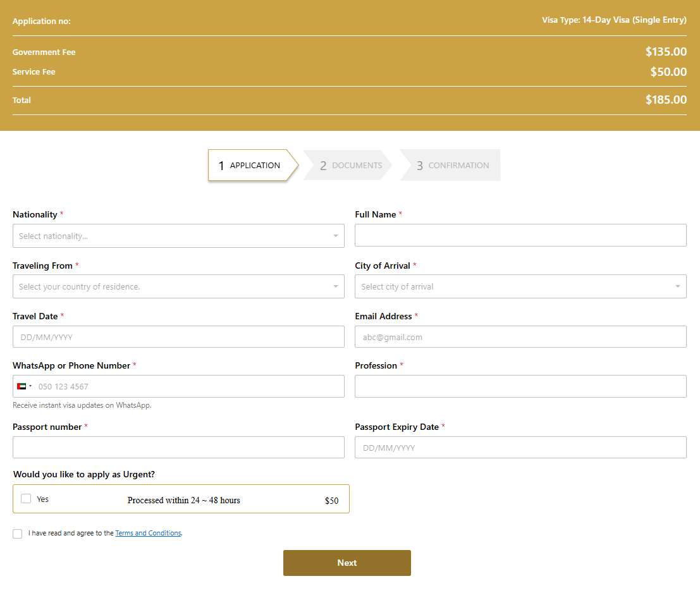Tick the Yes urgent processing checkbox

26,499
